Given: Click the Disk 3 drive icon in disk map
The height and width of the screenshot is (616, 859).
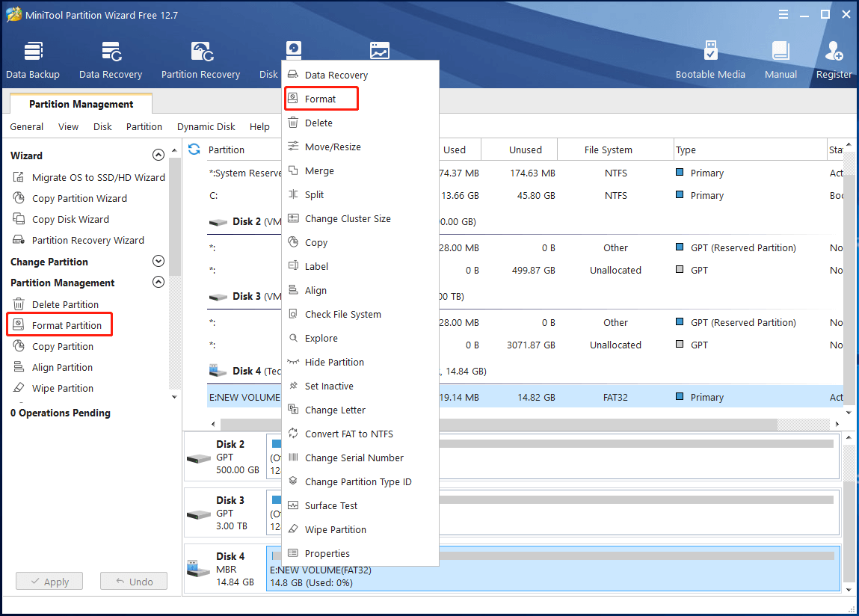Looking at the screenshot, I should point(199,514).
